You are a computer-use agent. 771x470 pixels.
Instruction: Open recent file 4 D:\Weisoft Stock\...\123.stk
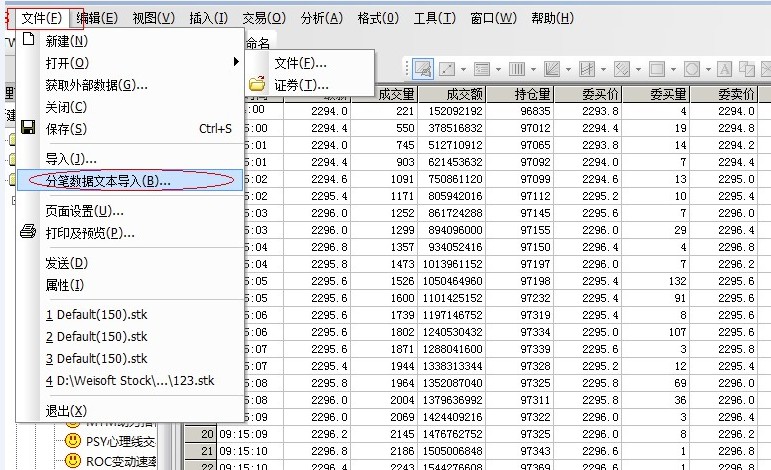click(x=130, y=381)
